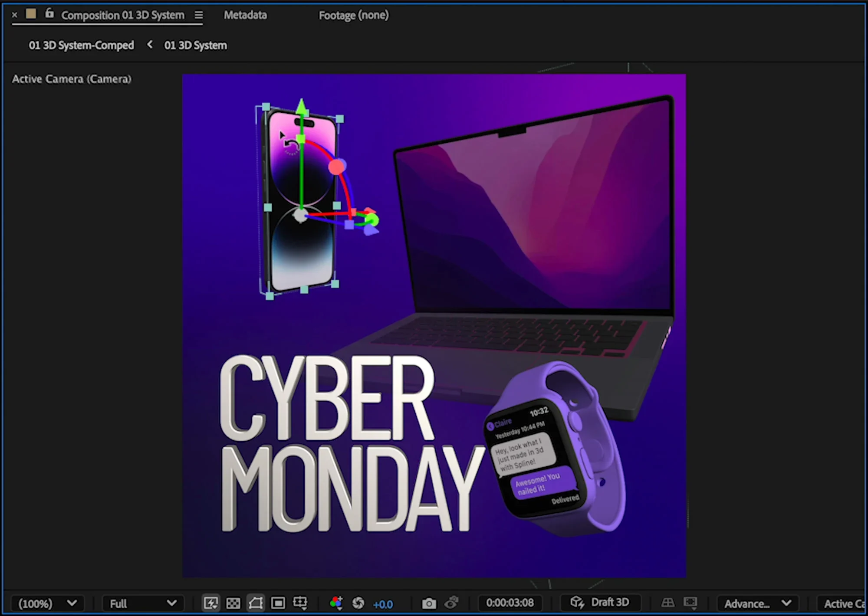Open magnification ratio dropdown (100%)
The image size is (868, 616).
click(x=48, y=603)
